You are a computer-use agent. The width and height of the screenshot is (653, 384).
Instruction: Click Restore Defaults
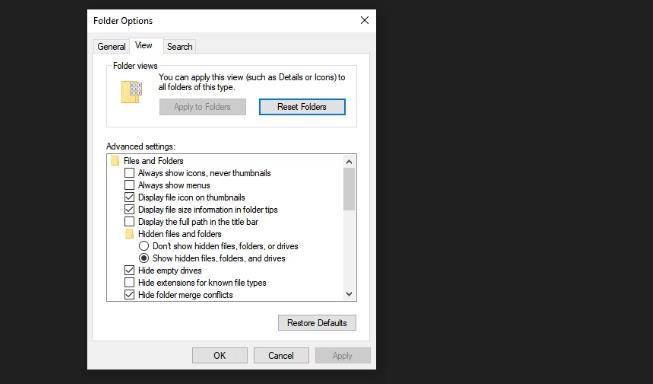[x=317, y=323]
